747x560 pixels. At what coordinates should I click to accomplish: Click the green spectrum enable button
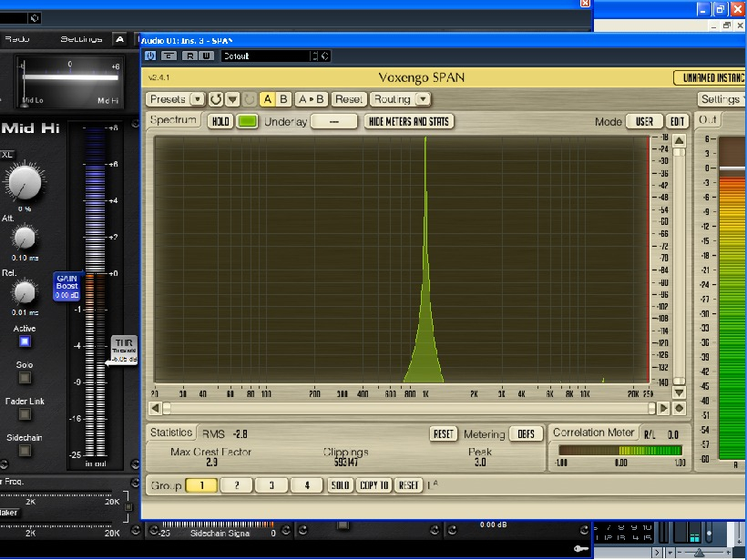[247, 121]
